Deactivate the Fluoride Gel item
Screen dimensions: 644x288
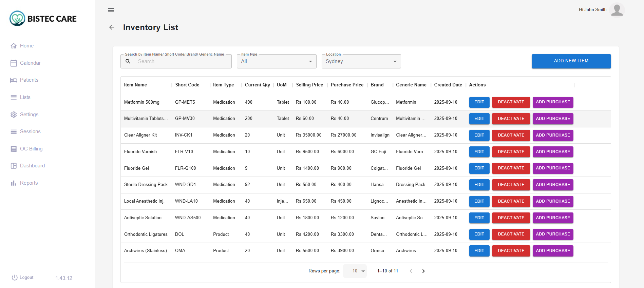(511, 168)
